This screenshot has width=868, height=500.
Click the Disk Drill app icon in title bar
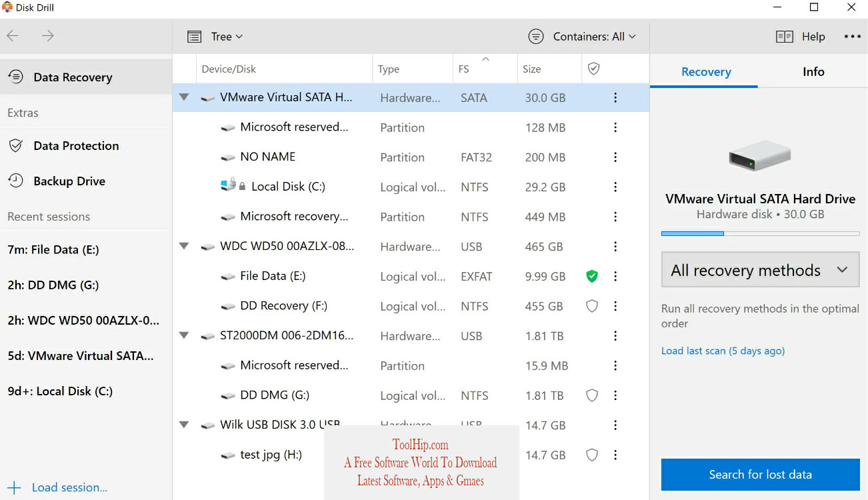(7, 7)
